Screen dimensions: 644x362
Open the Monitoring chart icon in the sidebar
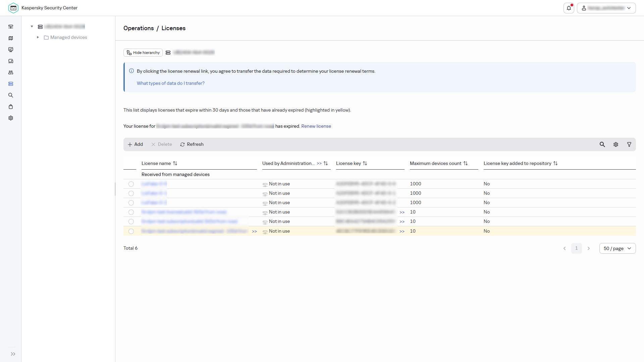[11, 50]
